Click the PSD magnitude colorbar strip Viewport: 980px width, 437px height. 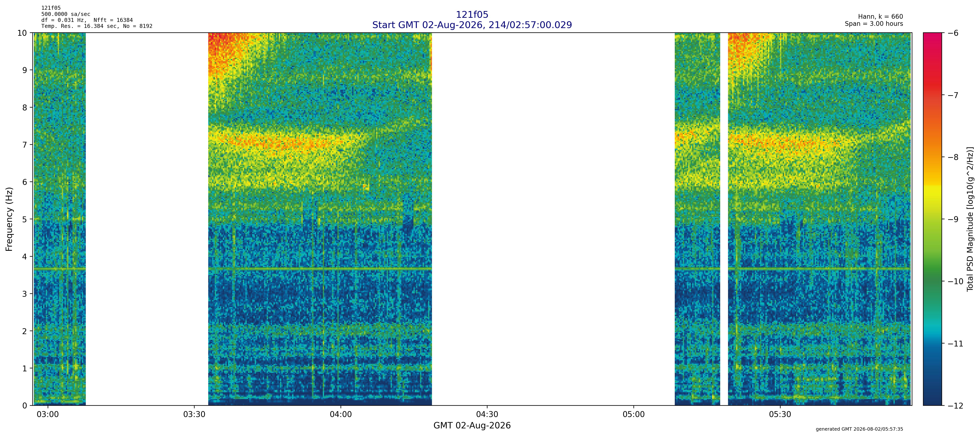pos(933,219)
